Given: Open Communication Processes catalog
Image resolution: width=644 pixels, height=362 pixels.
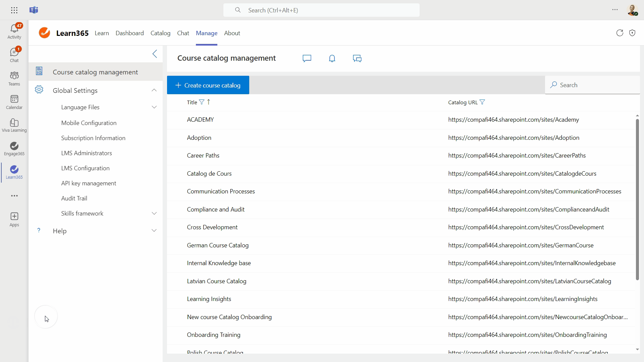Looking at the screenshot, I should [401, 191].
